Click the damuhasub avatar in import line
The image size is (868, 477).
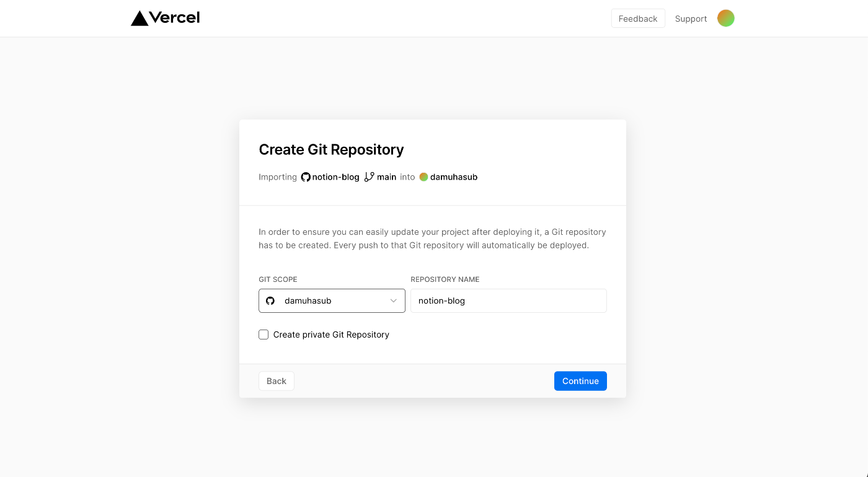pyautogui.click(x=423, y=177)
